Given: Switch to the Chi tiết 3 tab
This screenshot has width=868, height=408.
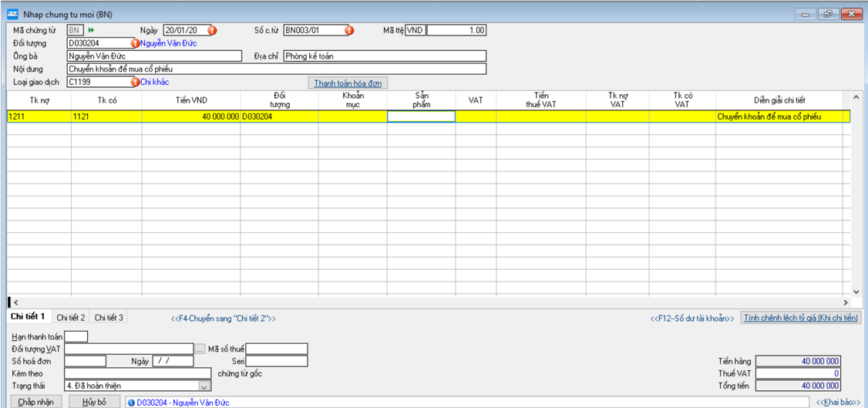Looking at the screenshot, I should (x=109, y=318).
